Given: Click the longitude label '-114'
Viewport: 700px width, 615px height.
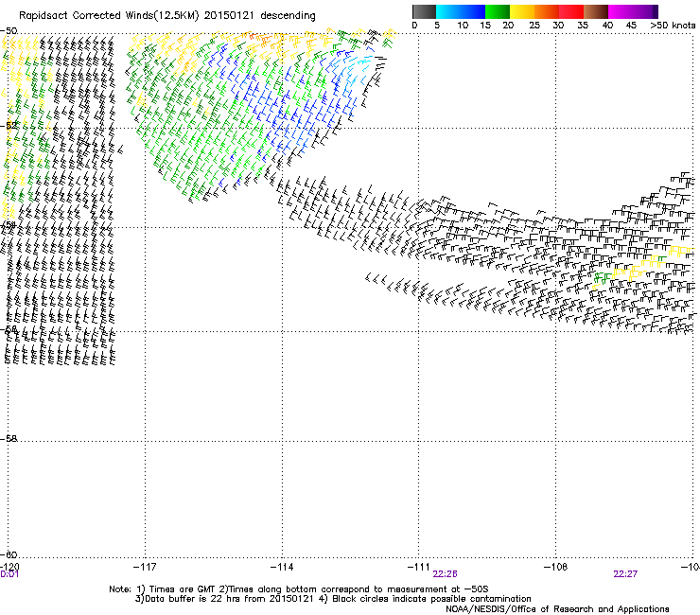Looking at the screenshot, I should 282,567.
